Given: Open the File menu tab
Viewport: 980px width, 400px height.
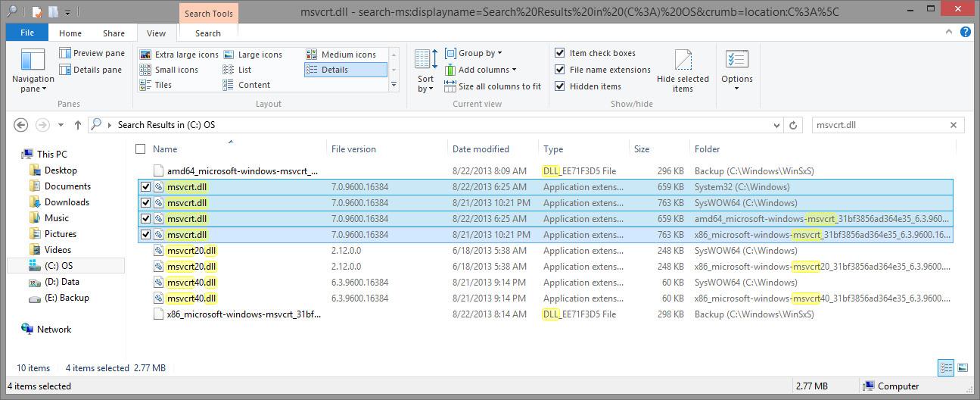Looking at the screenshot, I should coord(27,33).
